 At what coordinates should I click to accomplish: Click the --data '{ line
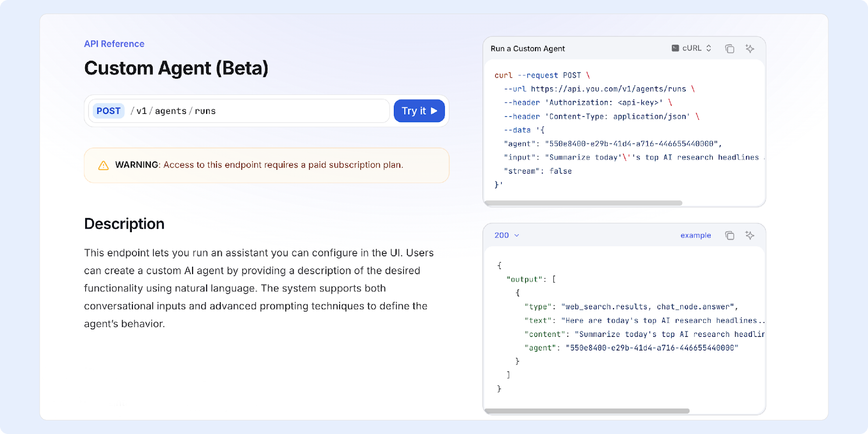click(x=524, y=130)
